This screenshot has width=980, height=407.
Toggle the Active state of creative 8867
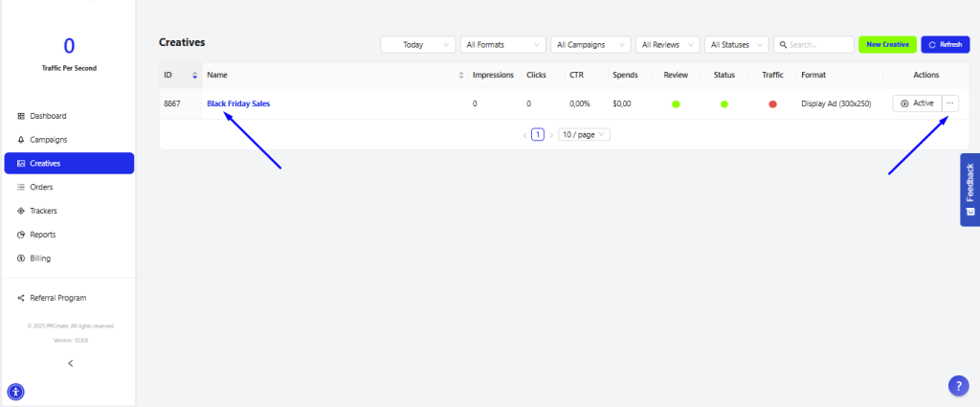(x=917, y=103)
